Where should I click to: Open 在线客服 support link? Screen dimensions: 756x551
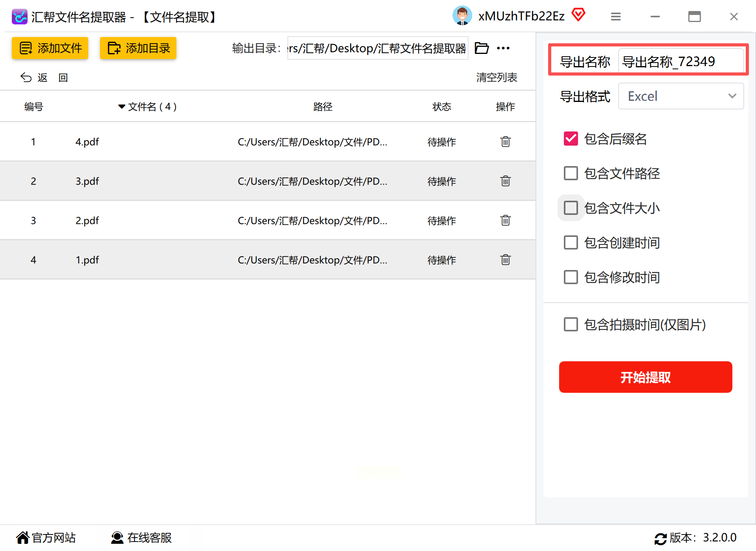click(141, 538)
